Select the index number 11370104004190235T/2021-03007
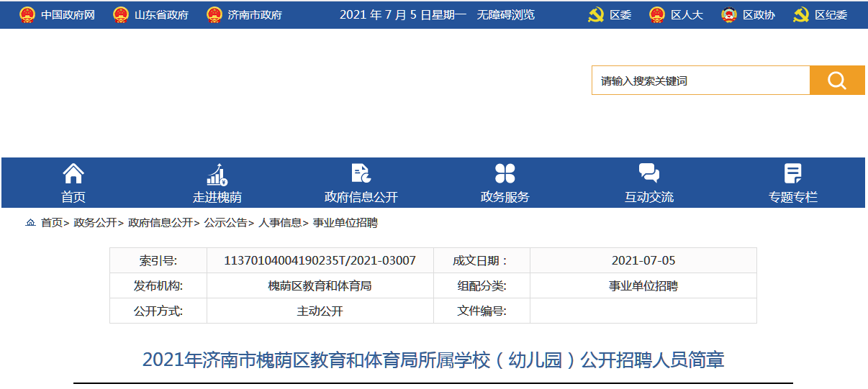The image size is (868, 389). click(320, 260)
